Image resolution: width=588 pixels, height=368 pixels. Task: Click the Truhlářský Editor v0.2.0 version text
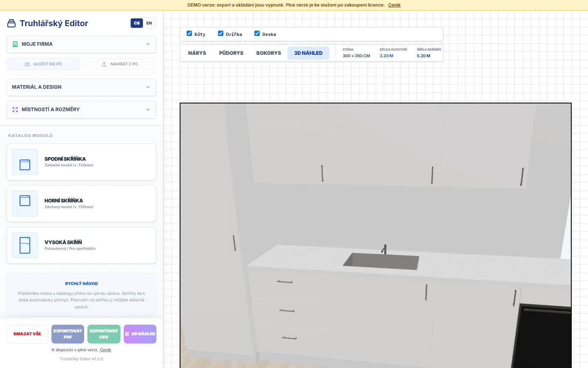(82, 359)
